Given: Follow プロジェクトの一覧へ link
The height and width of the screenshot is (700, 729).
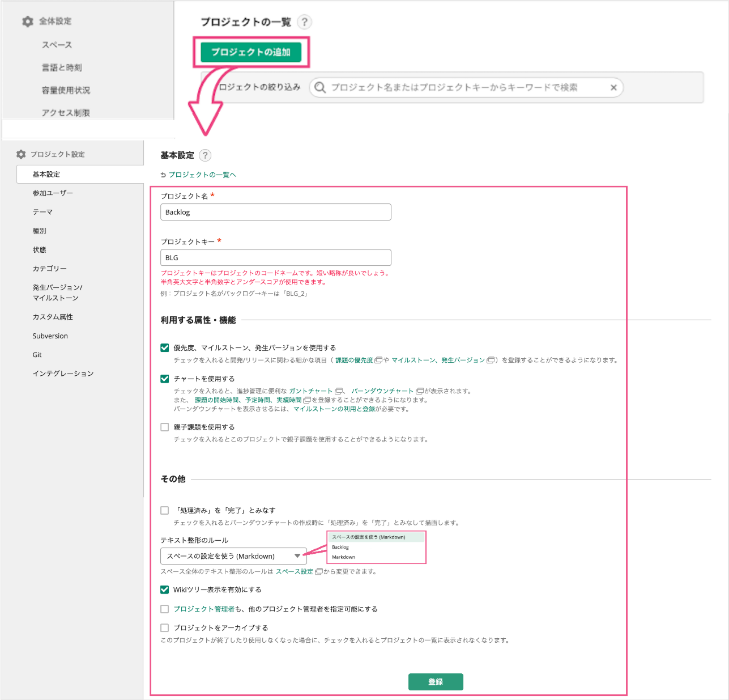Looking at the screenshot, I should 202,175.
